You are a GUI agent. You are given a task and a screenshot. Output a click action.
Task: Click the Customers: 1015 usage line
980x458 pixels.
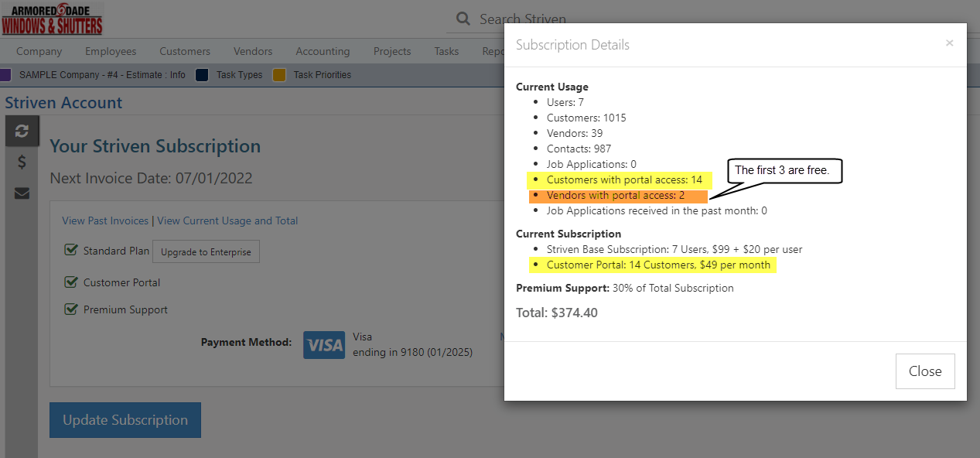coord(586,118)
